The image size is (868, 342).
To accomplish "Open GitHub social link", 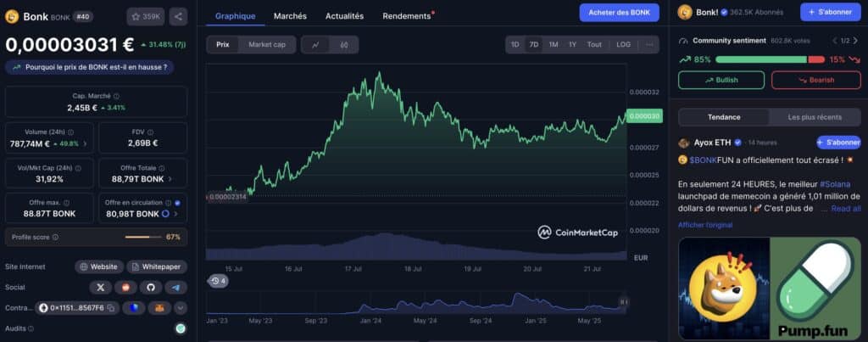I will [151, 287].
